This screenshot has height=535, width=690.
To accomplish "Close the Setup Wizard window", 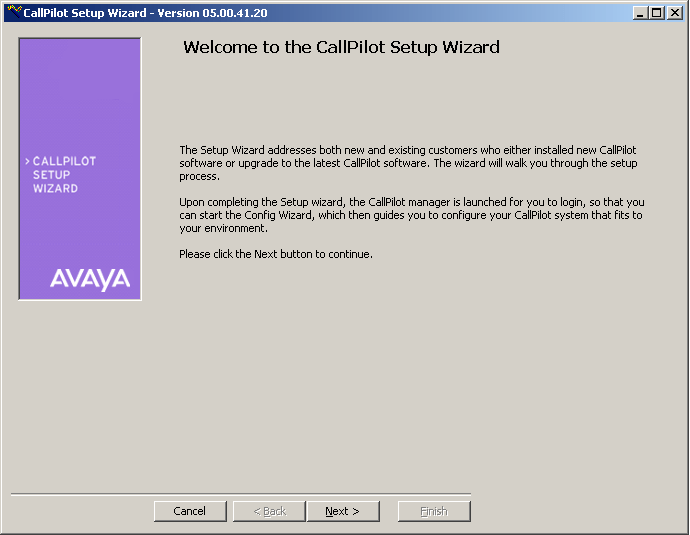I will [675, 13].
